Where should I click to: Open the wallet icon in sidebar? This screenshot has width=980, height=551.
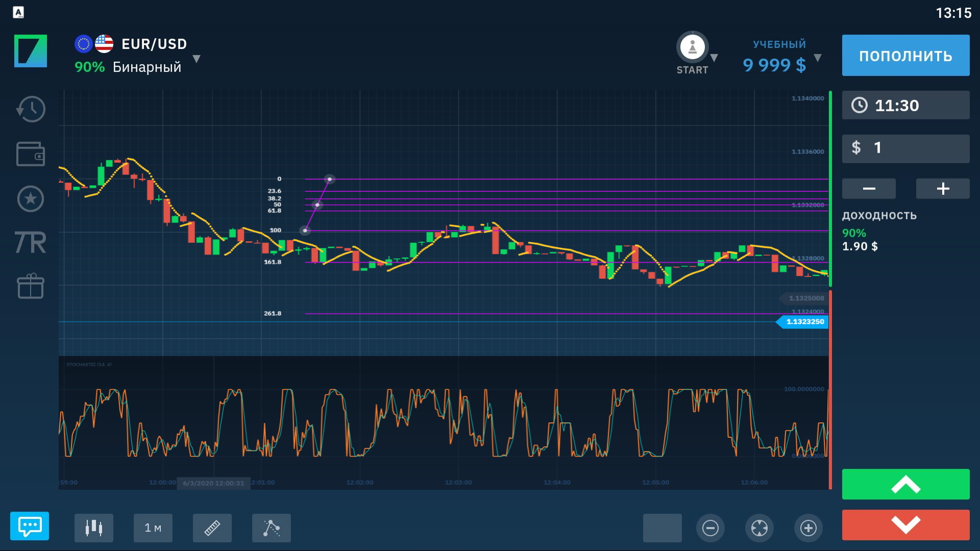[x=31, y=154]
